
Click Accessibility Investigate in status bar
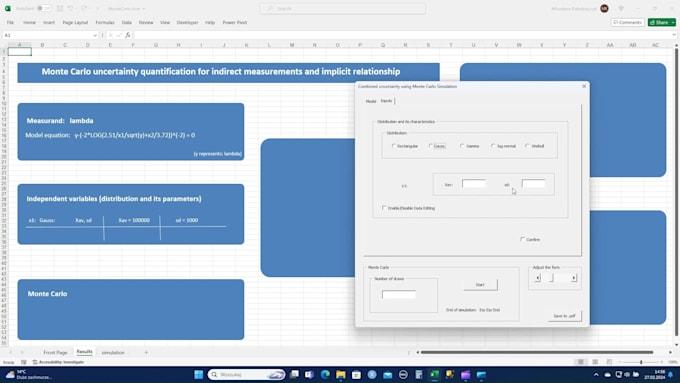[58, 362]
